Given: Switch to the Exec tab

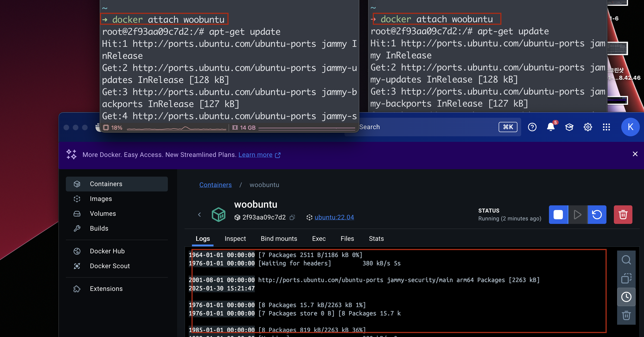Looking at the screenshot, I should pyautogui.click(x=319, y=239).
